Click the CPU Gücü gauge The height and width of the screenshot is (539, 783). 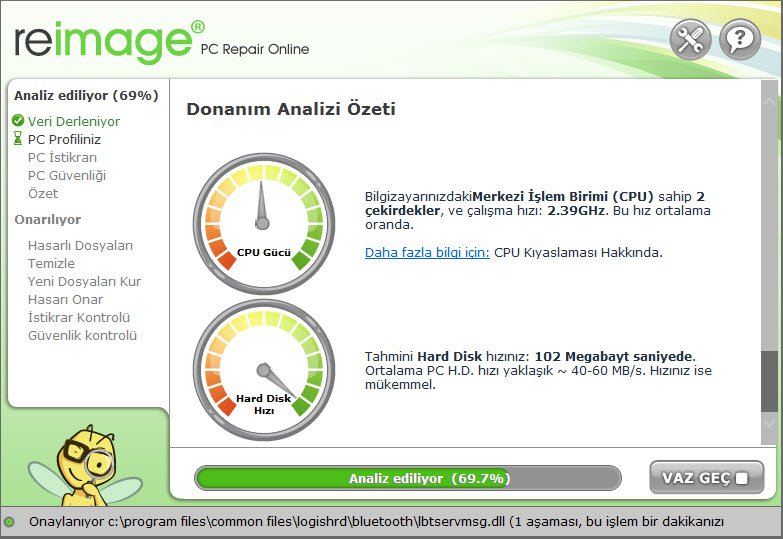(x=264, y=223)
